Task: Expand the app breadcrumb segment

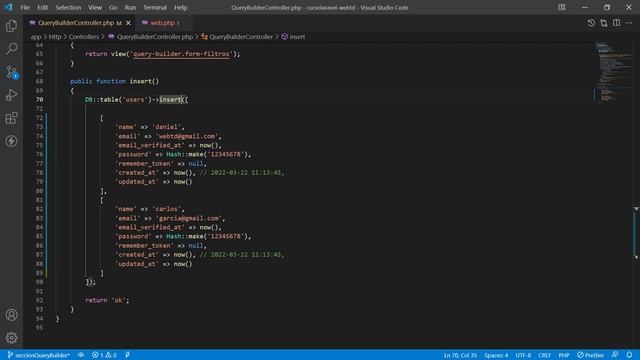Action: pyautogui.click(x=36, y=37)
